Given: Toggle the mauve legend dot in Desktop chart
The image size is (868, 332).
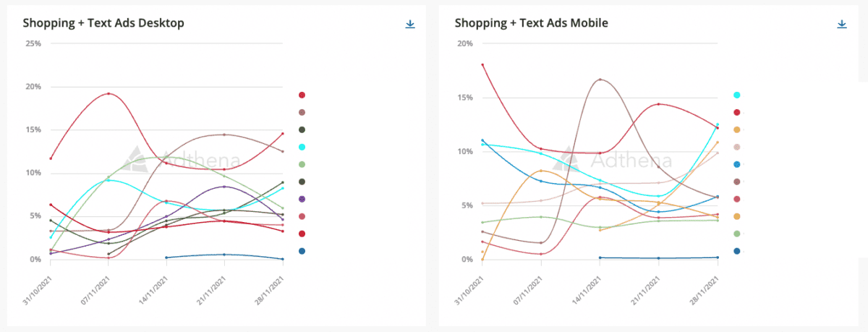Looking at the screenshot, I should (x=302, y=112).
